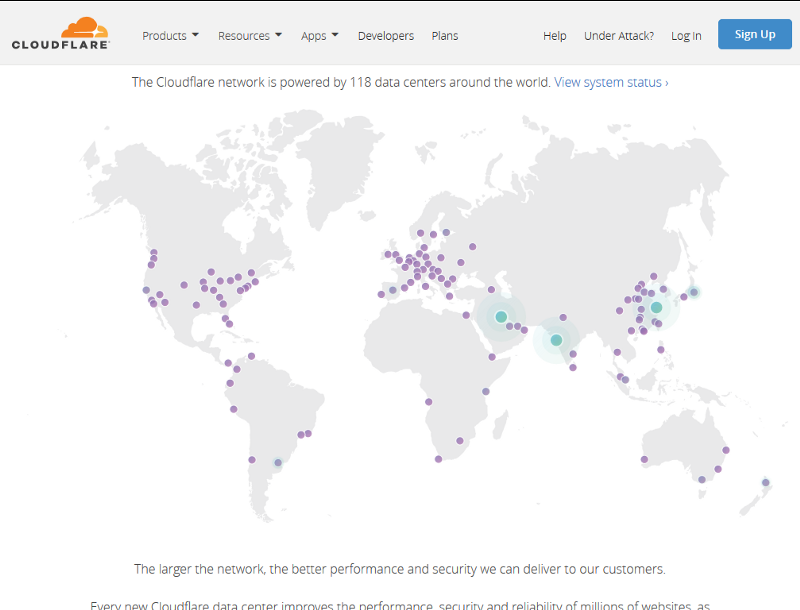The height and width of the screenshot is (610, 800).
Task: Click the highlighted Tokyo marker in Japan
Action: click(x=693, y=292)
